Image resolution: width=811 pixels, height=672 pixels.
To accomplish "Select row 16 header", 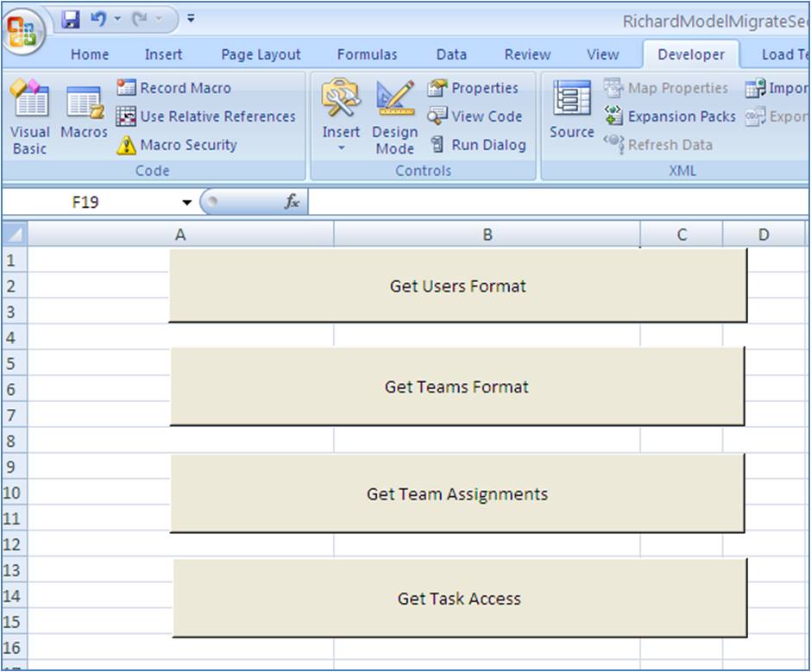I will click(x=15, y=647).
